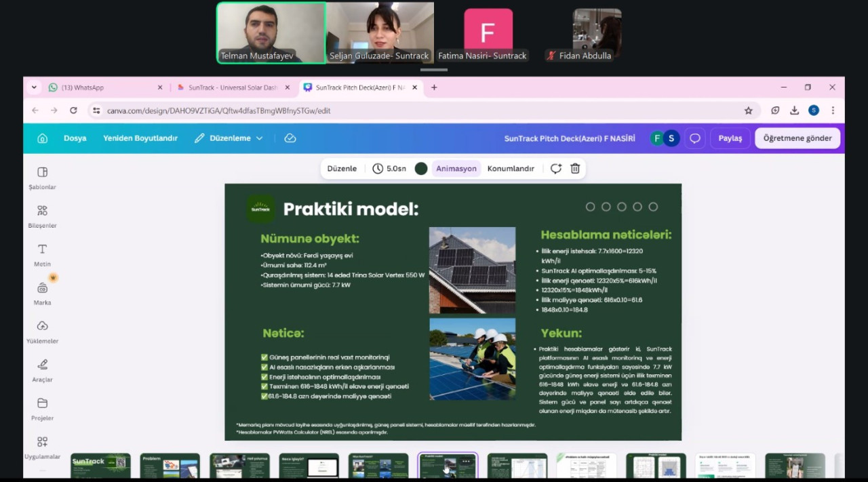Screen dimensions: 868x482
Task: Click the Hesablama nəticələri heading
Action: 606,235
